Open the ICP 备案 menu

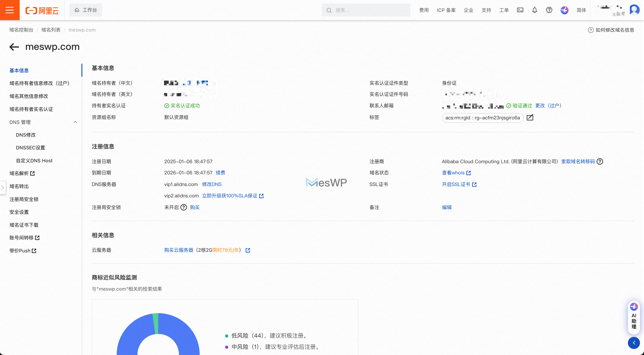click(446, 10)
